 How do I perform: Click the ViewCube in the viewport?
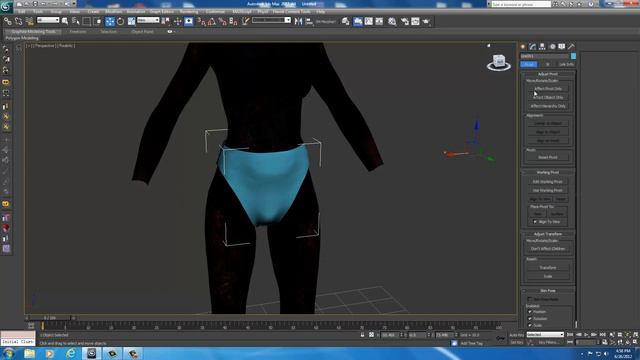point(499,62)
